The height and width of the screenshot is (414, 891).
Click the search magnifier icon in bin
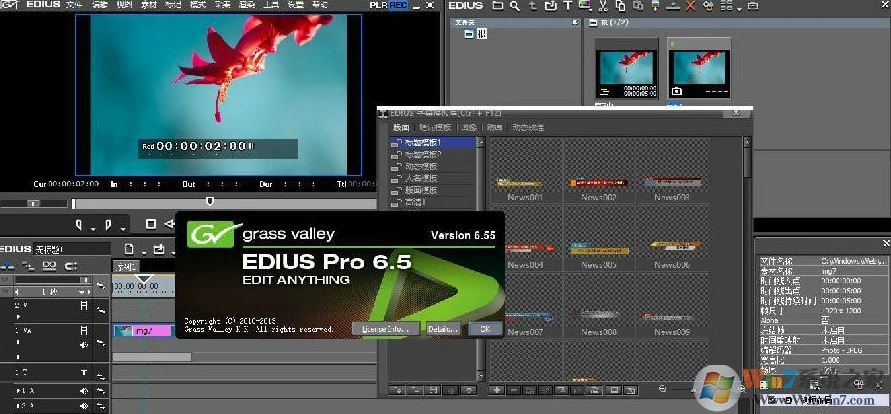point(515,6)
